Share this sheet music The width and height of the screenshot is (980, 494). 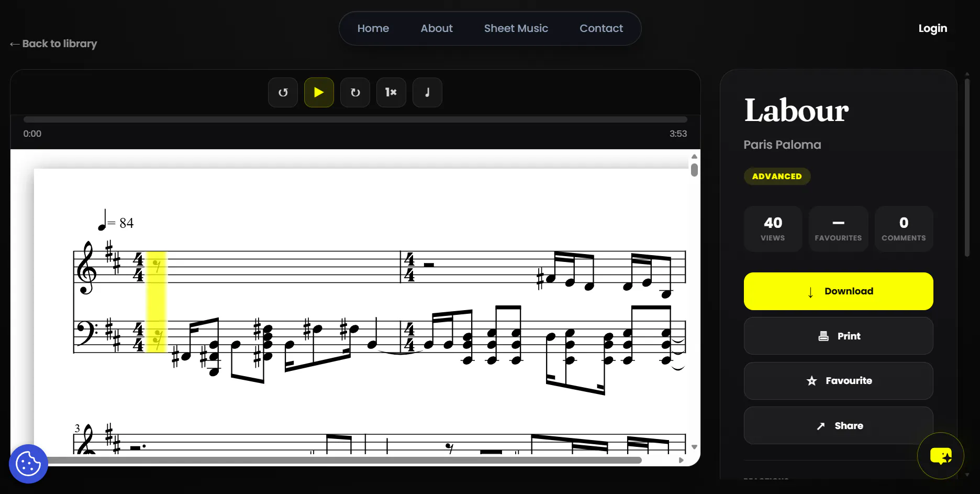(x=839, y=425)
